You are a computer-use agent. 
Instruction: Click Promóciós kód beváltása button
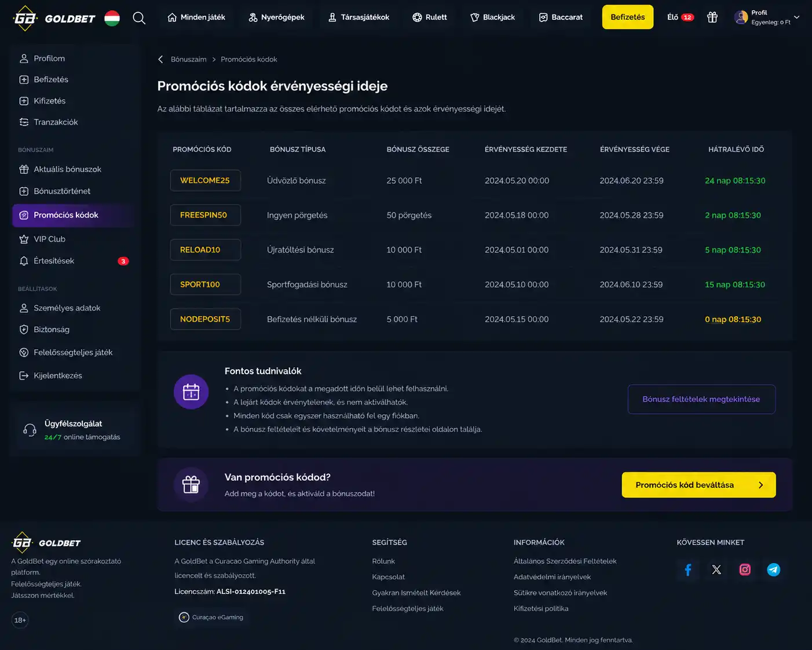coord(698,485)
